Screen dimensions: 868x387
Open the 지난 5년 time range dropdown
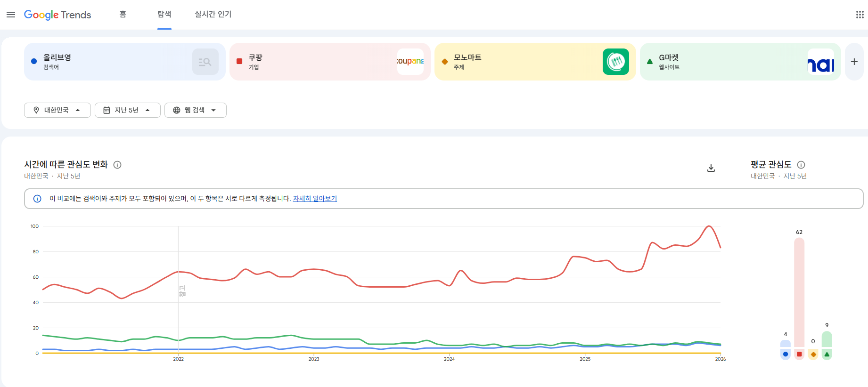point(127,110)
